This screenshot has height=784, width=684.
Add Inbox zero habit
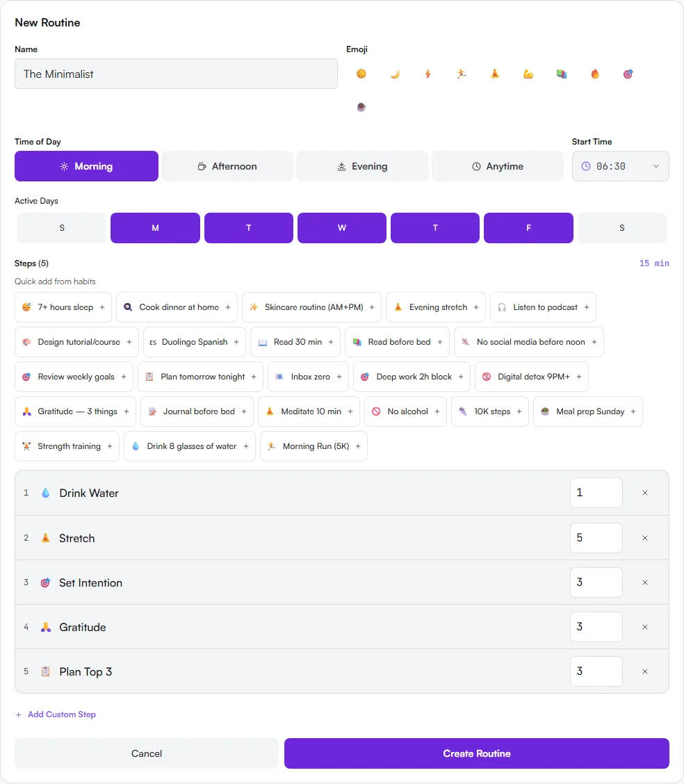tap(309, 377)
